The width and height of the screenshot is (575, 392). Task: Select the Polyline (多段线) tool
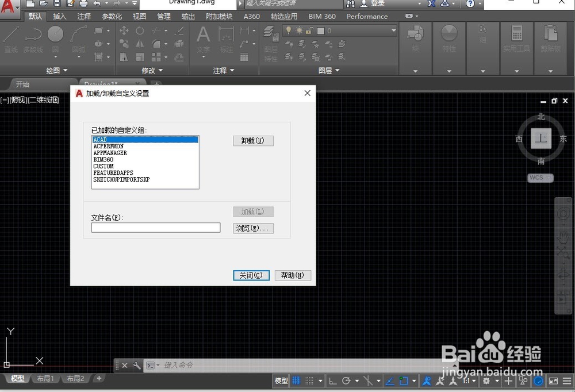pyautogui.click(x=33, y=39)
